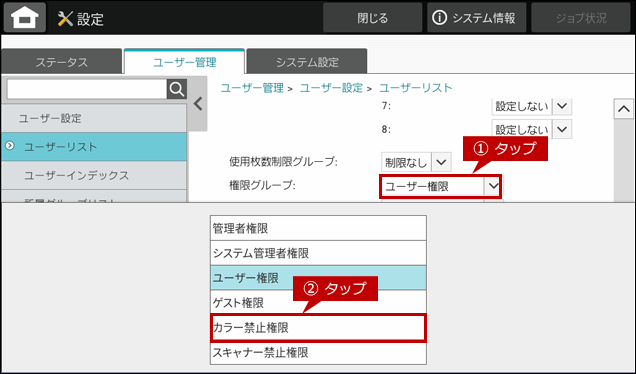Switch to the ステータス tab

[62, 62]
